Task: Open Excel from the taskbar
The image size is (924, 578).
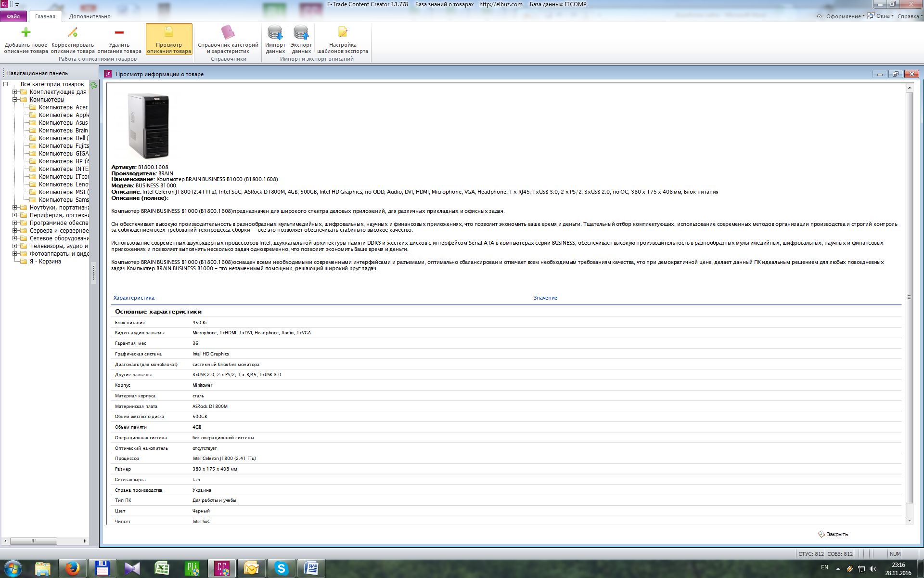Action: click(162, 568)
